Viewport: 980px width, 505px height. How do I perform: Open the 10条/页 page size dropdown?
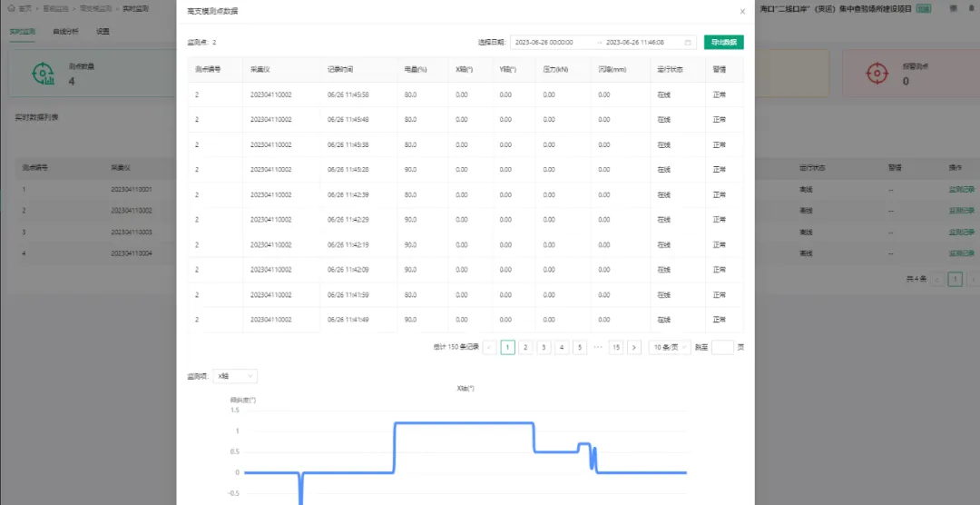tap(670, 347)
